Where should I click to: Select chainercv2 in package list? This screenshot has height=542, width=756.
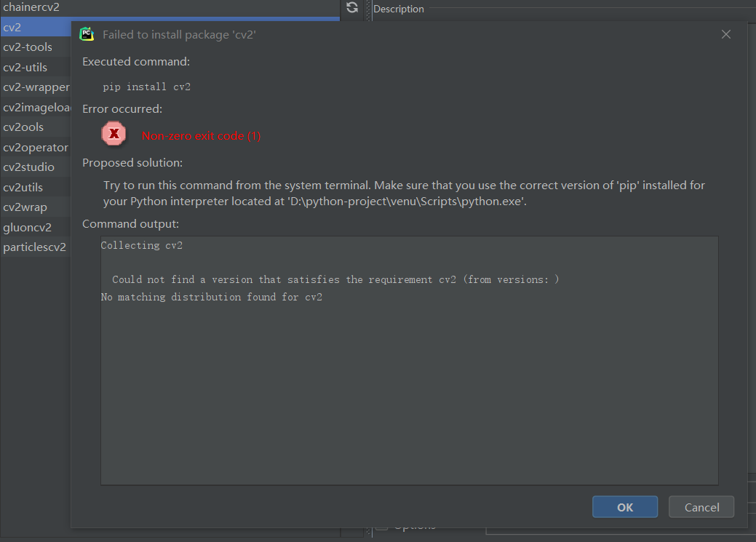[x=31, y=7]
